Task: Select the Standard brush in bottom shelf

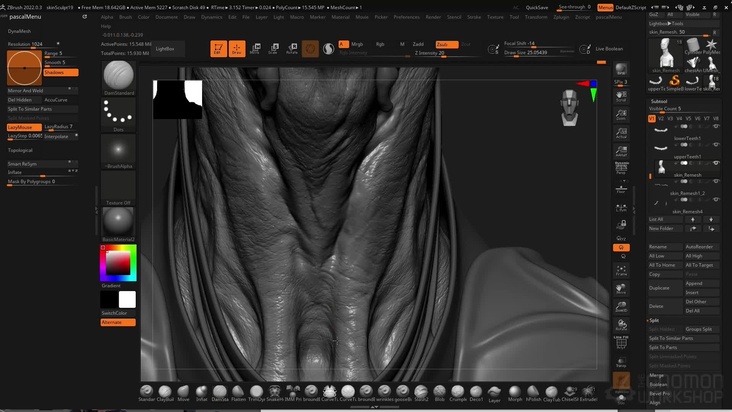Action: point(146,391)
